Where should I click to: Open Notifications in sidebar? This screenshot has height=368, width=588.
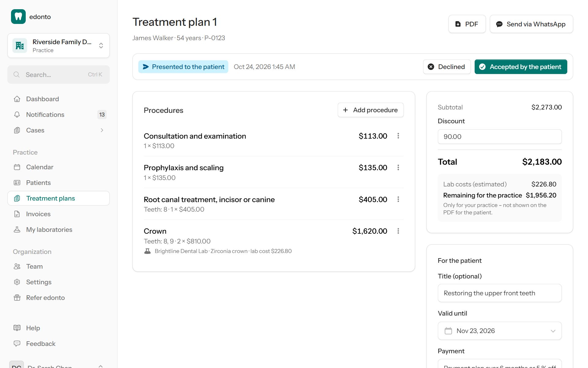(x=58, y=114)
